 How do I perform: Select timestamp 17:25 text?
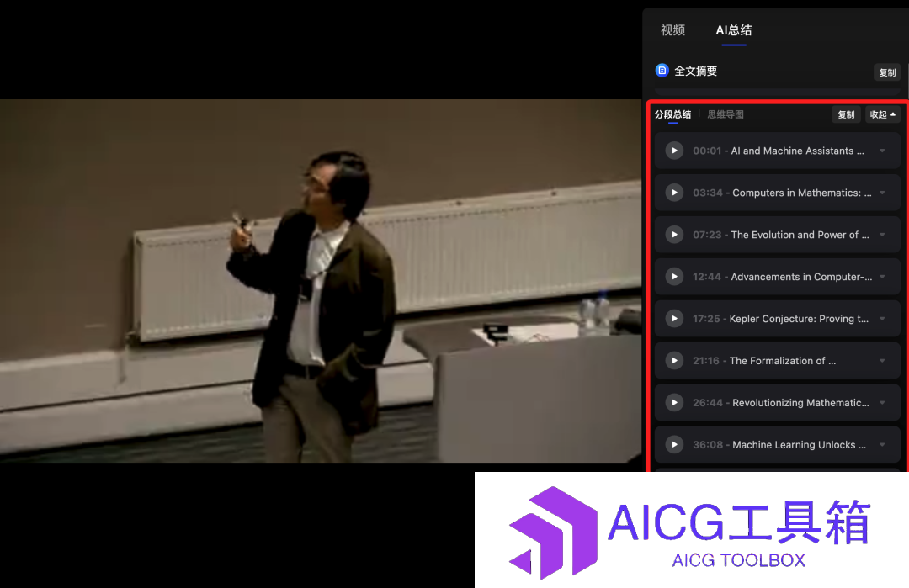click(x=707, y=319)
